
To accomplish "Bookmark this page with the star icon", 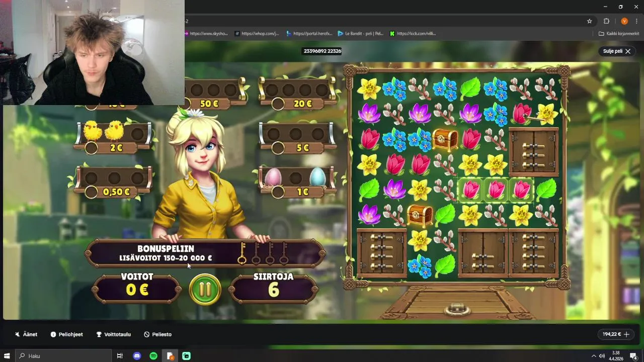I will [590, 21].
